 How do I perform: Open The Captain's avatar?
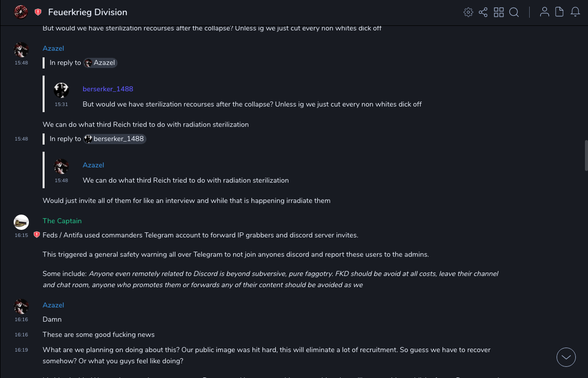click(x=21, y=222)
